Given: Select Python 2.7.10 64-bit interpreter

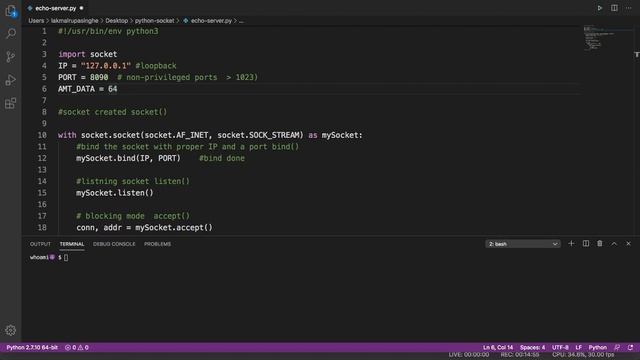Looking at the screenshot, I should (32, 347).
